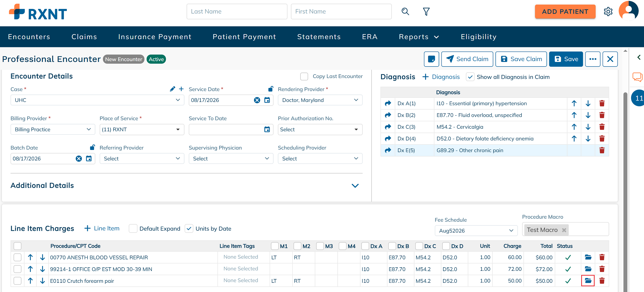Open the patient filter funnel icon
The height and width of the screenshot is (292, 644).
pos(426,11)
